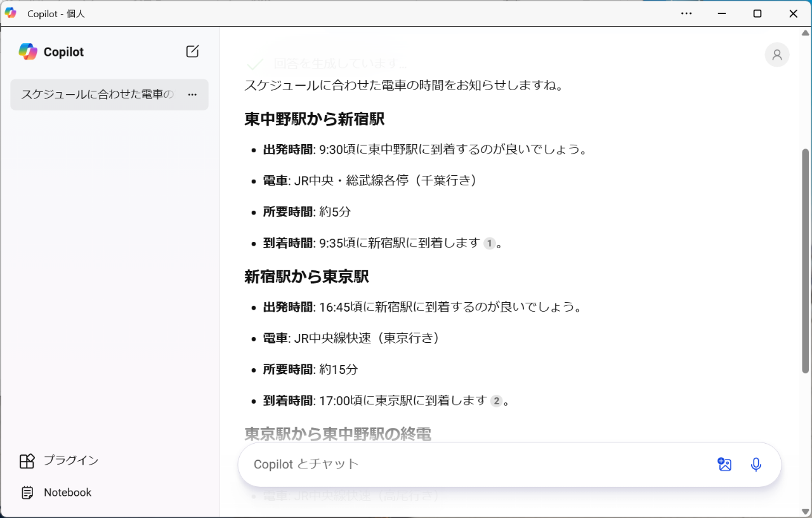Click citation 2 after 東京駅 arrival time
The height and width of the screenshot is (518, 812).
pyautogui.click(x=497, y=401)
